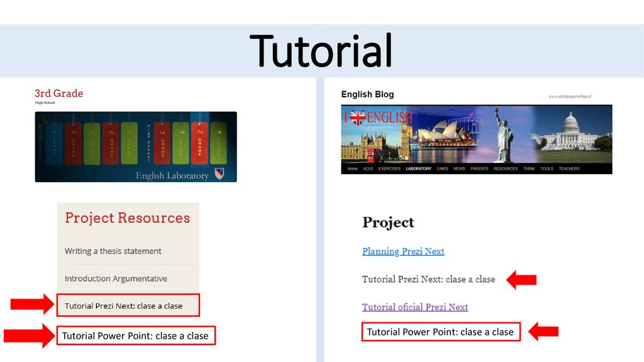Select the green High School 2nd Grade tag
644x362 pixels.
tap(180, 143)
